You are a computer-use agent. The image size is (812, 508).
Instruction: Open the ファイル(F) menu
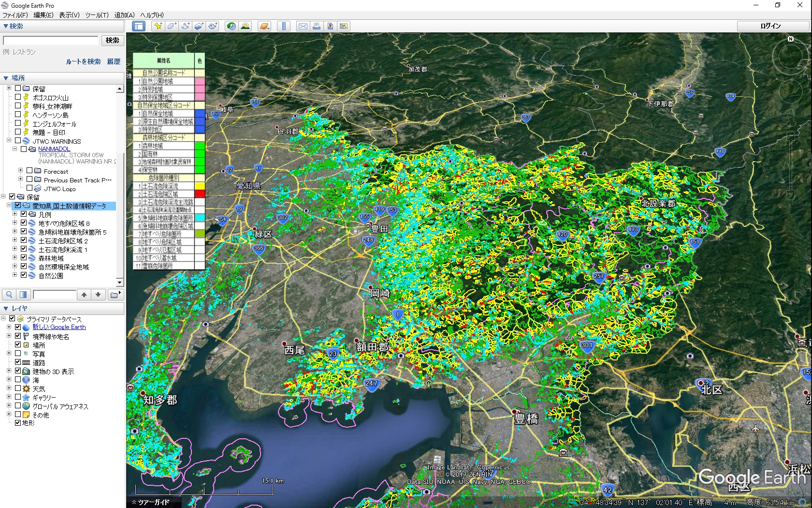(15, 15)
